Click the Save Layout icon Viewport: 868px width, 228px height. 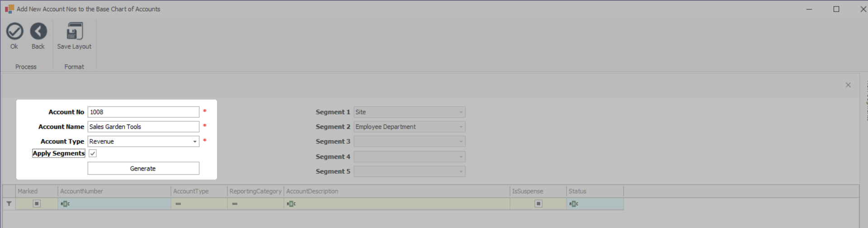click(74, 32)
